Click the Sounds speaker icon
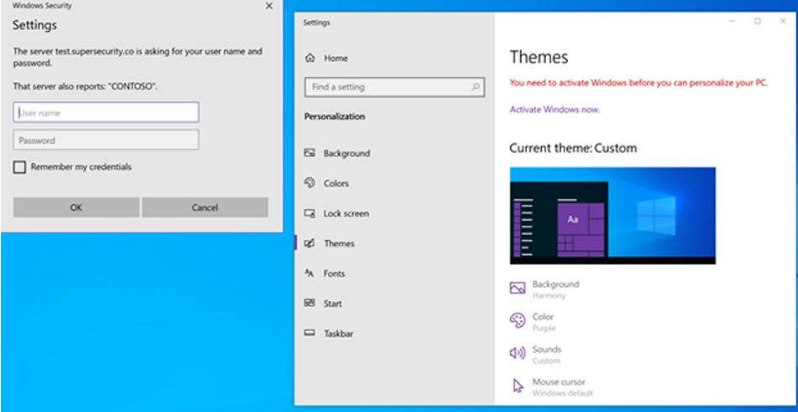This screenshot has height=412, width=798. (x=517, y=353)
